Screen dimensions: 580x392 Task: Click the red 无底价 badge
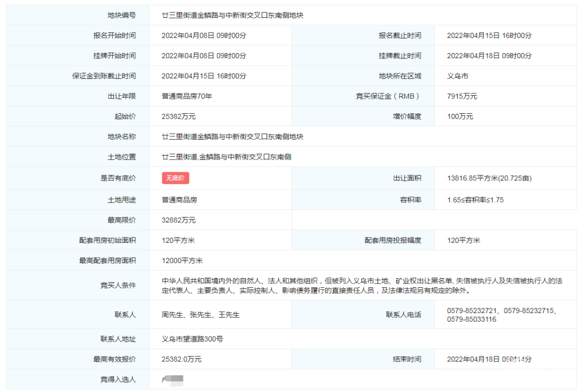(176, 178)
